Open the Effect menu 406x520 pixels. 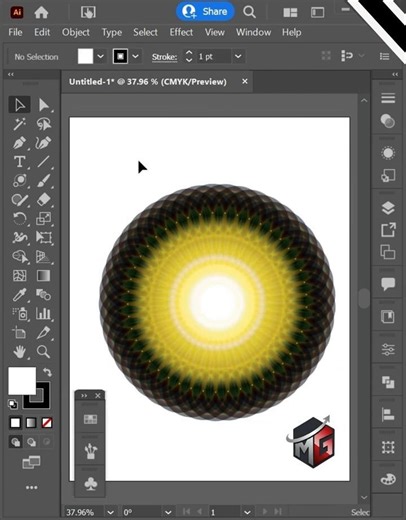coord(181,32)
